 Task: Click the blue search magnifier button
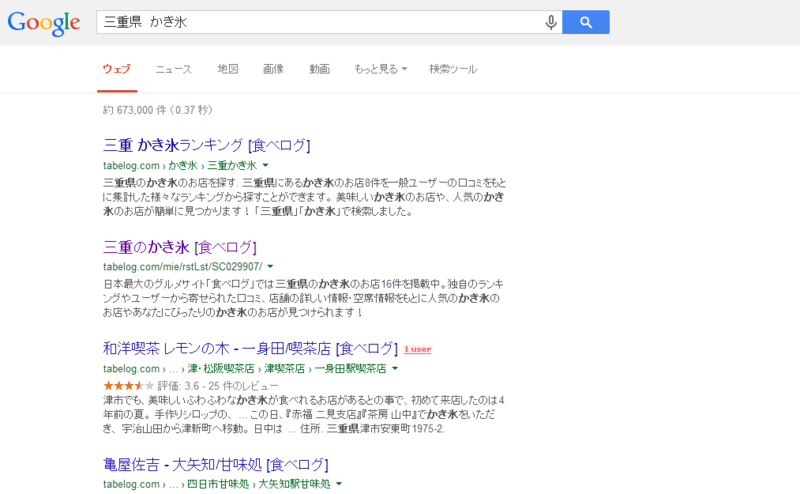[586, 22]
